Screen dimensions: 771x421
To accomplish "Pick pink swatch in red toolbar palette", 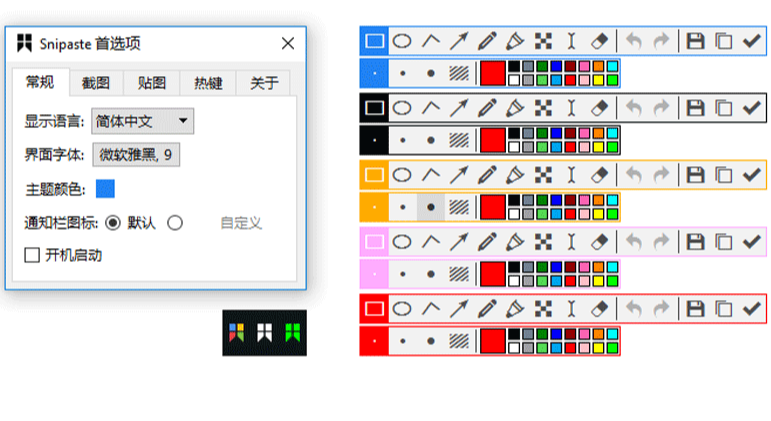I will click(584, 334).
